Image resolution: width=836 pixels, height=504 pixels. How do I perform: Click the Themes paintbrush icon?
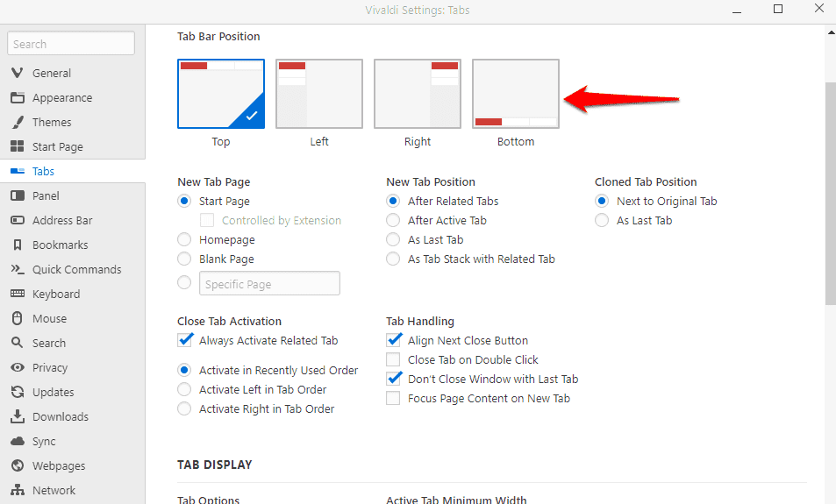[17, 122]
